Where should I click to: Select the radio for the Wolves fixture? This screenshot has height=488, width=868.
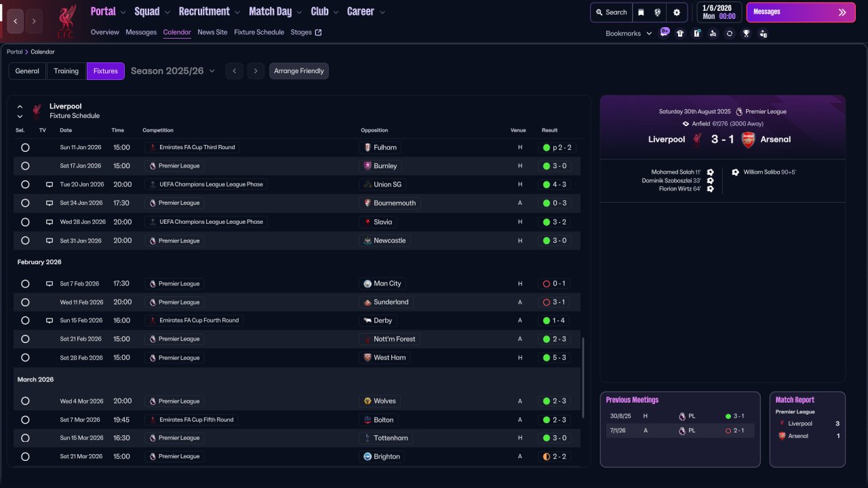pyautogui.click(x=25, y=401)
